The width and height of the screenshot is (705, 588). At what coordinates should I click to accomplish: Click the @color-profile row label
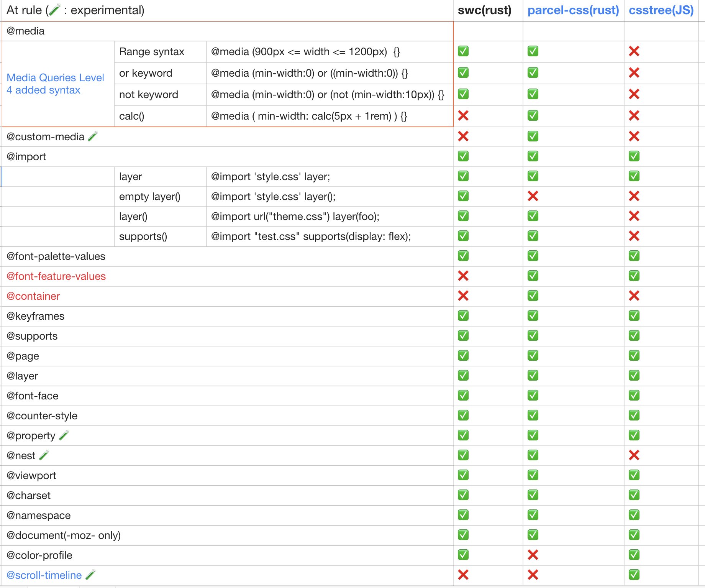(39, 555)
